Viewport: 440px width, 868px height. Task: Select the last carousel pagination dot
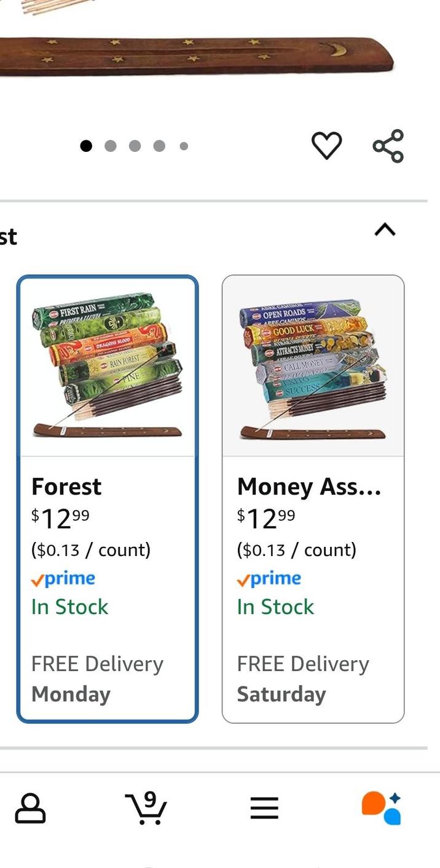[183, 146]
